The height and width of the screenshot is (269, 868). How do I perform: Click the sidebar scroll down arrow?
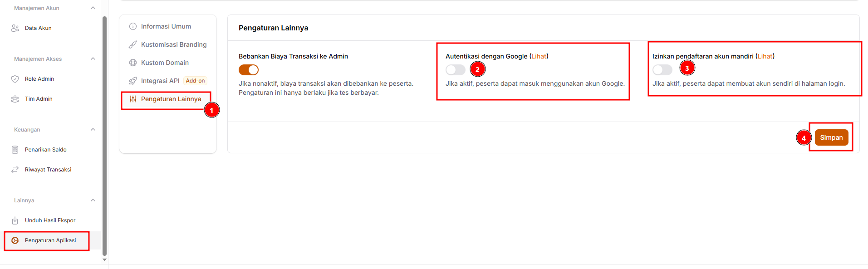coord(105,260)
